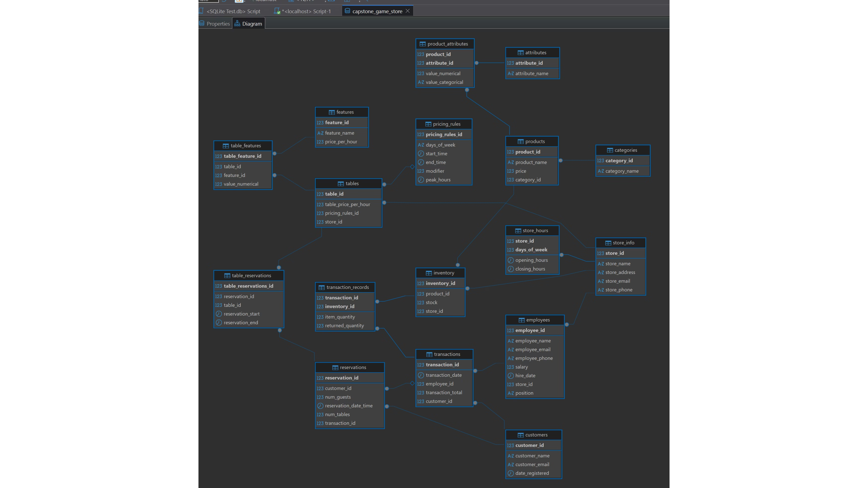Select transaction_total column in transactions

point(444,393)
